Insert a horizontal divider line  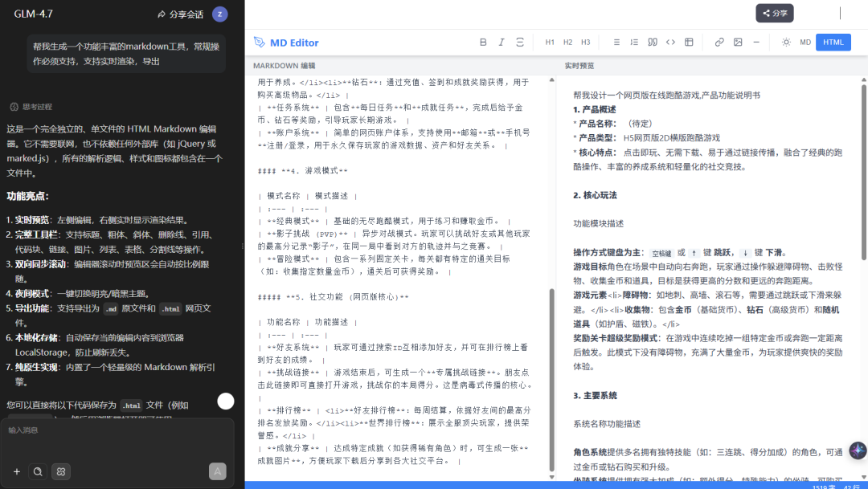[x=756, y=43]
